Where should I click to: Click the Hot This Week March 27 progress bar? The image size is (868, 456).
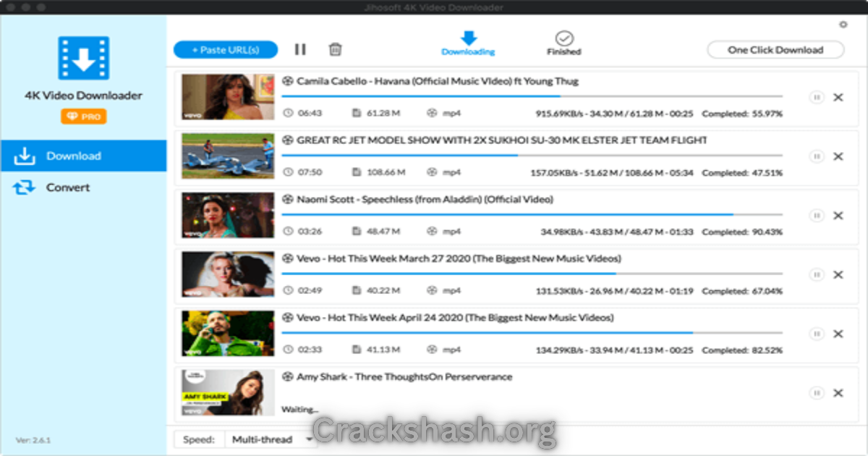(x=532, y=274)
